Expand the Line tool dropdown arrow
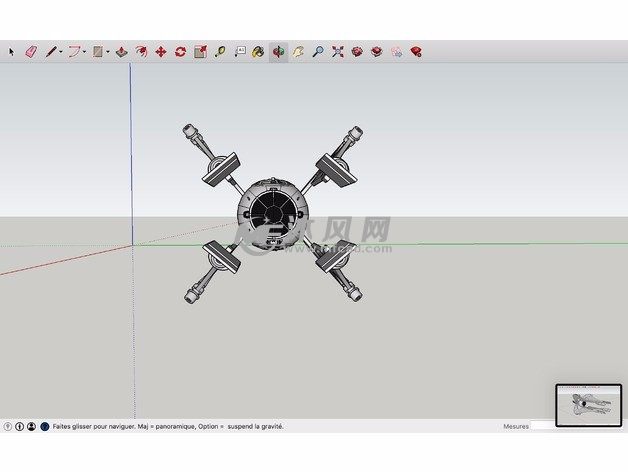 pos(60,51)
